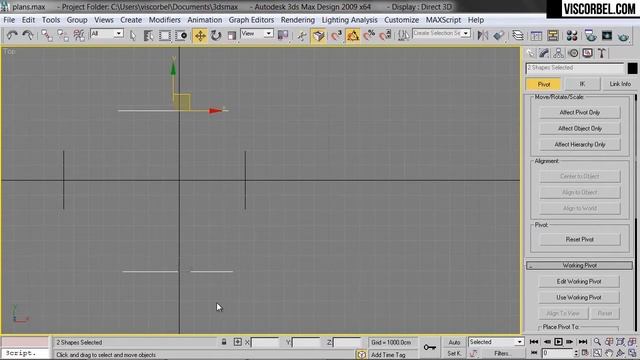Click the Undo arrow icon
The width and height of the screenshot is (640, 360).
(x=12, y=36)
